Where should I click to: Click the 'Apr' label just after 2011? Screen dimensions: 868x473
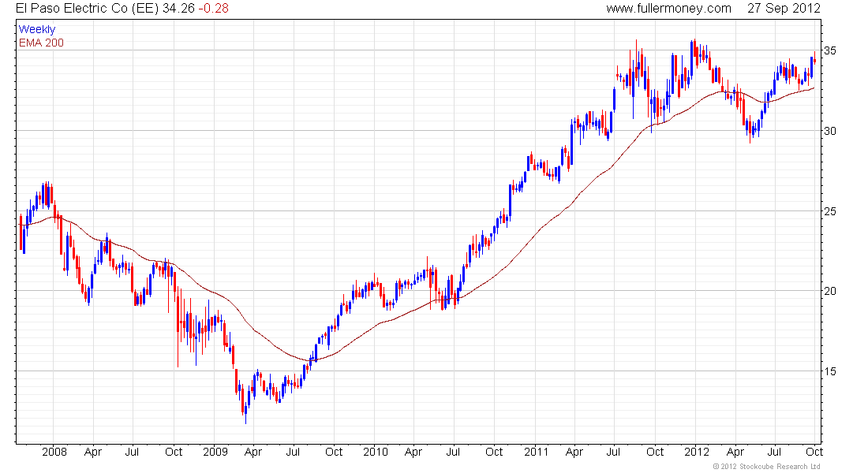(574, 453)
